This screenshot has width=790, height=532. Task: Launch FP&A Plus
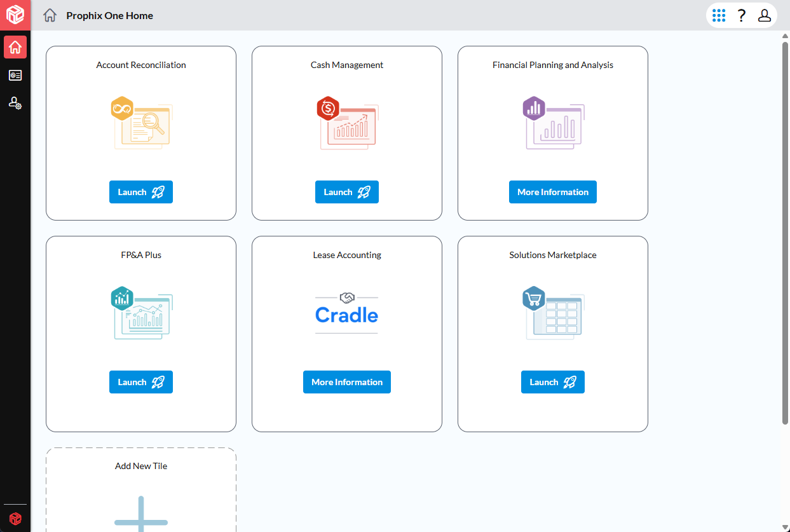[x=141, y=382]
